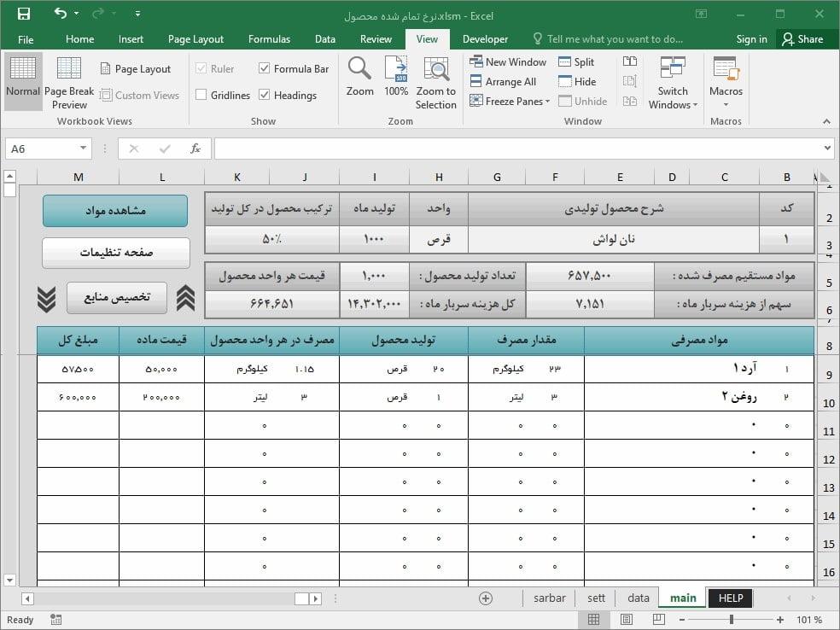Add a new sheet with the plus icon
Screen dimensions: 840x630
point(486,598)
